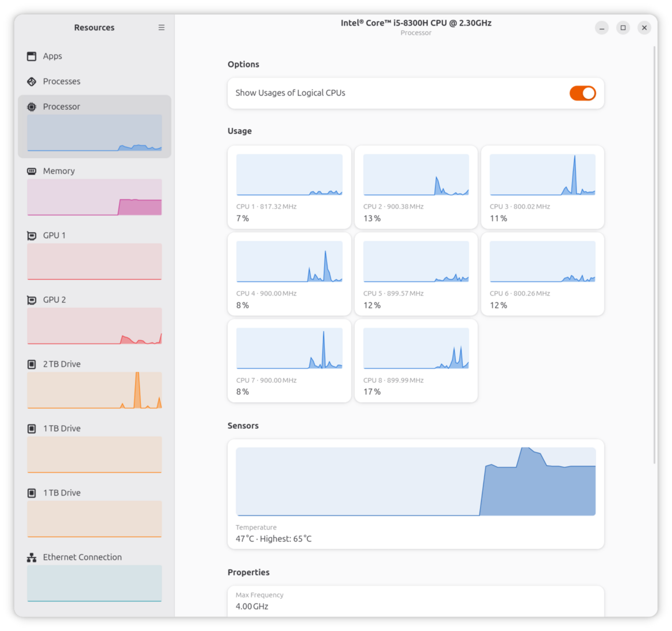Maximize the Resources window

623,28
